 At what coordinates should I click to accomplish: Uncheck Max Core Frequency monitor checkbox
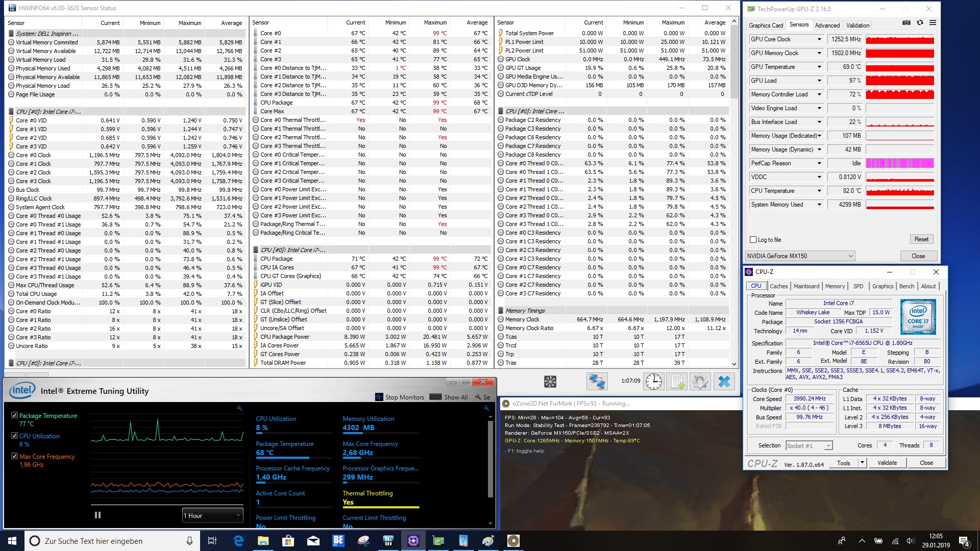point(15,456)
